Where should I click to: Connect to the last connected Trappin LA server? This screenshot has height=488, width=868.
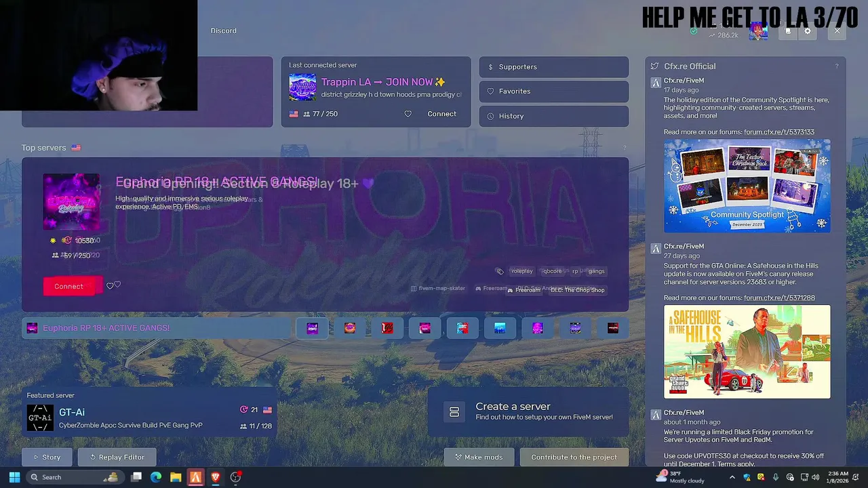441,114
